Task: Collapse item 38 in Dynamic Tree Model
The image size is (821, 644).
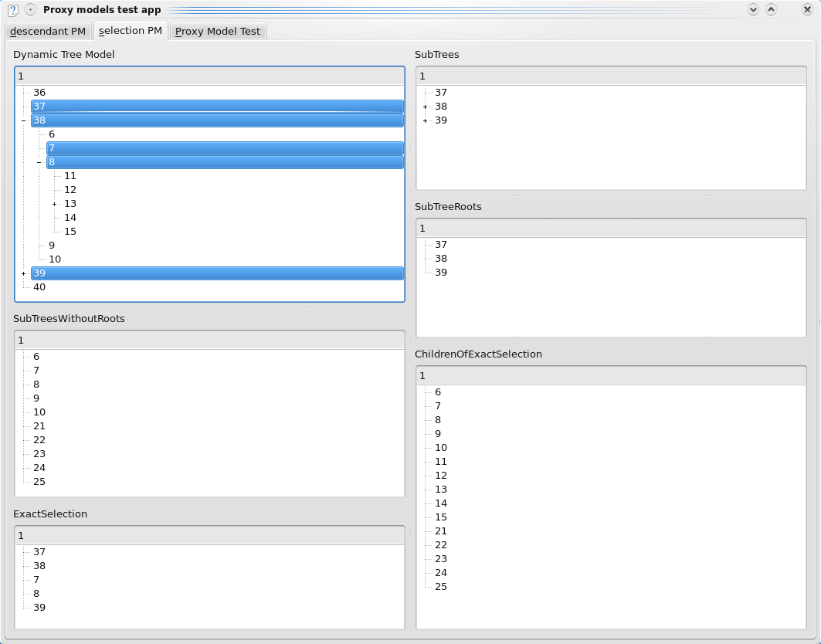Action: pos(23,120)
